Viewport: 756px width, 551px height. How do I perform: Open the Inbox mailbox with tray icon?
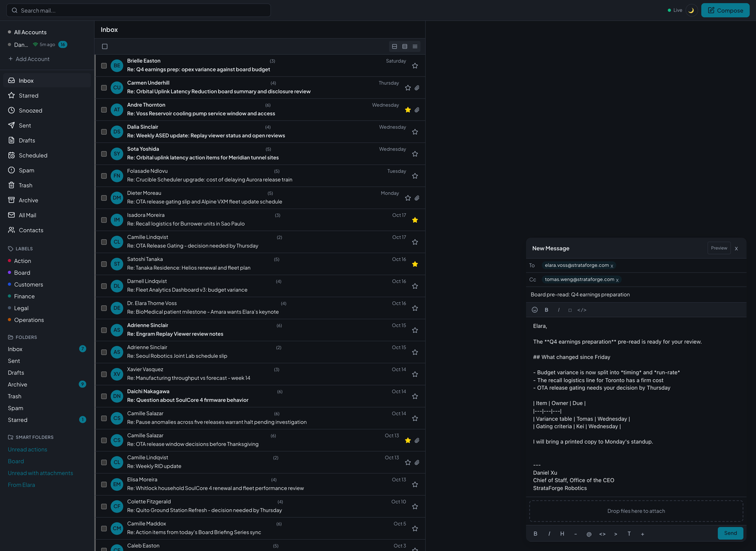click(47, 80)
